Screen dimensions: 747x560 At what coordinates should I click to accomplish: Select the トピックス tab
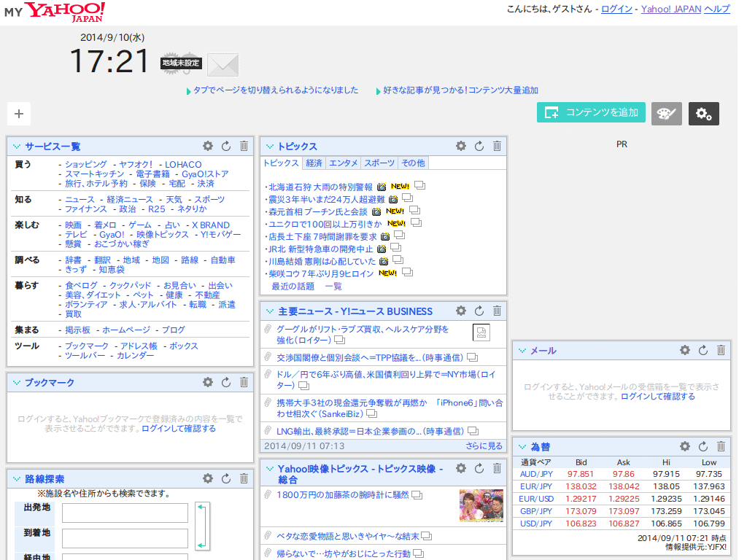pos(281,163)
